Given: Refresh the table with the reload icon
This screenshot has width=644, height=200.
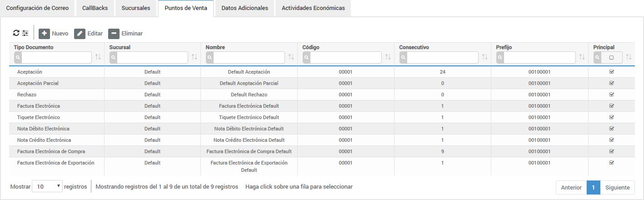Looking at the screenshot, I should click(16, 33).
